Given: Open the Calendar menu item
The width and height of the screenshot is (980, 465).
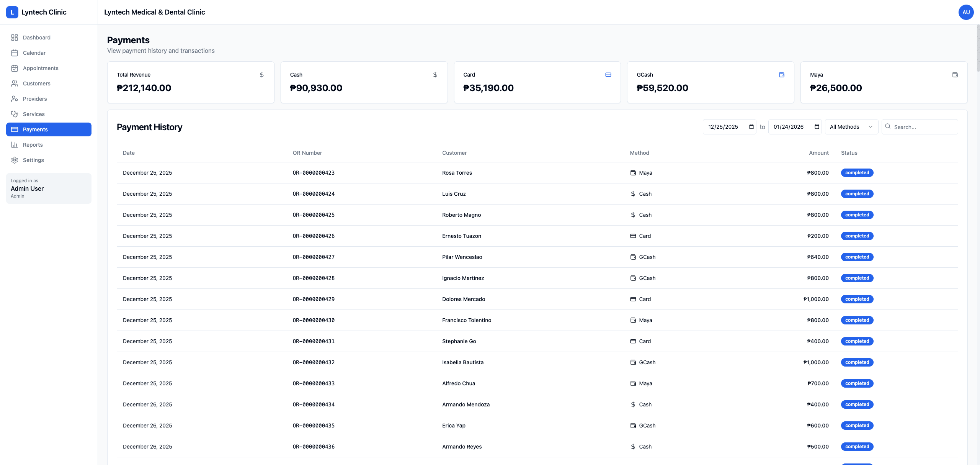Looking at the screenshot, I should pyautogui.click(x=49, y=53).
